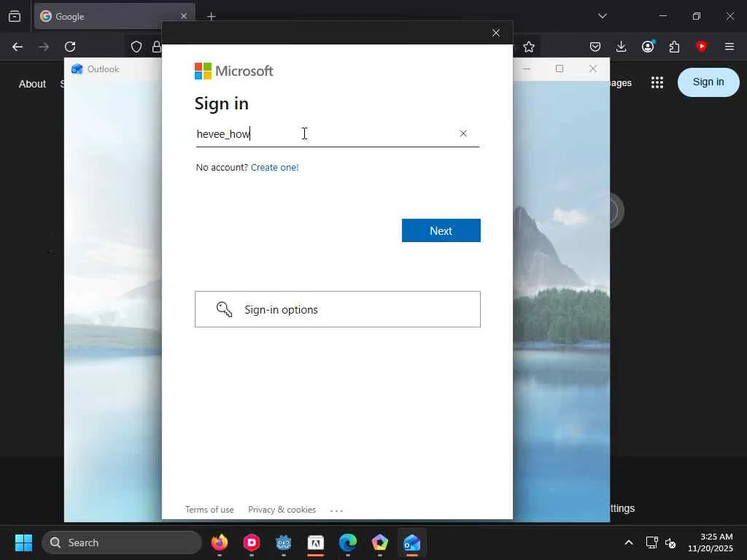Open a new tab with plus button
The width and height of the screenshot is (747, 560).
(x=212, y=17)
